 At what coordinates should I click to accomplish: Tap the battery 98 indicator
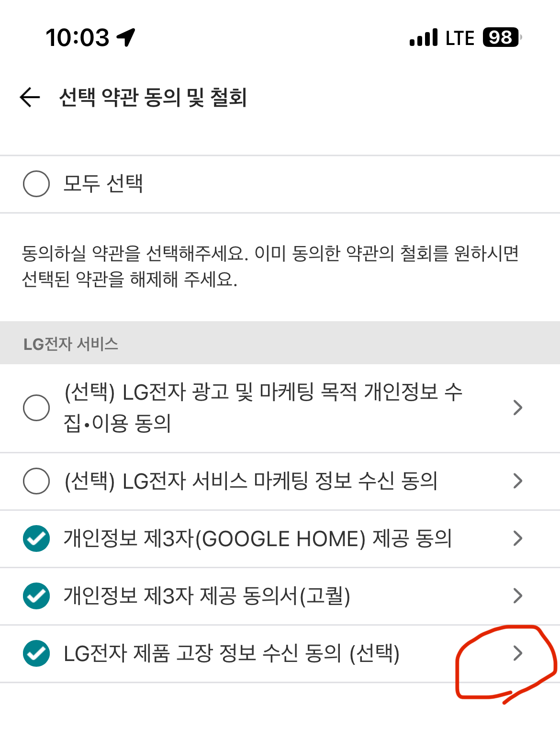click(x=502, y=37)
